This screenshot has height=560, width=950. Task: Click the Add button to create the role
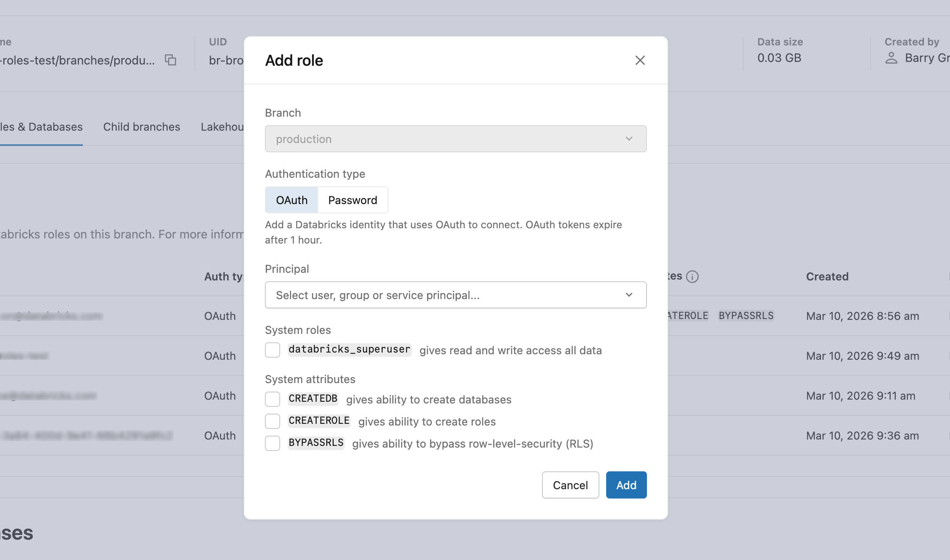(626, 485)
